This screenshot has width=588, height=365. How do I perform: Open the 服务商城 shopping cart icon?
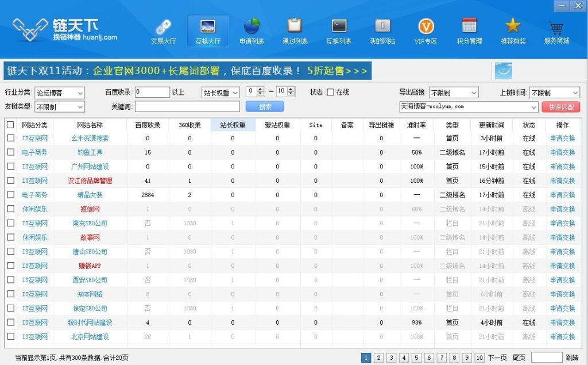pyautogui.click(x=556, y=32)
